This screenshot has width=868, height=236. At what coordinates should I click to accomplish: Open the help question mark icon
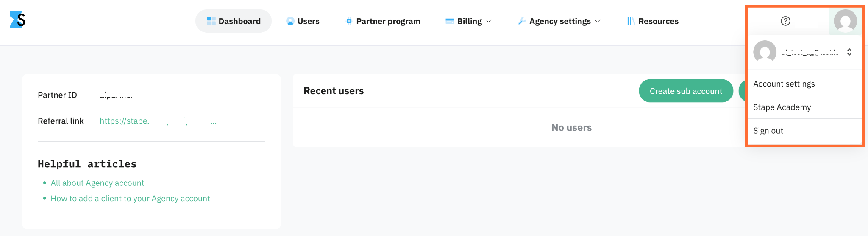(785, 21)
